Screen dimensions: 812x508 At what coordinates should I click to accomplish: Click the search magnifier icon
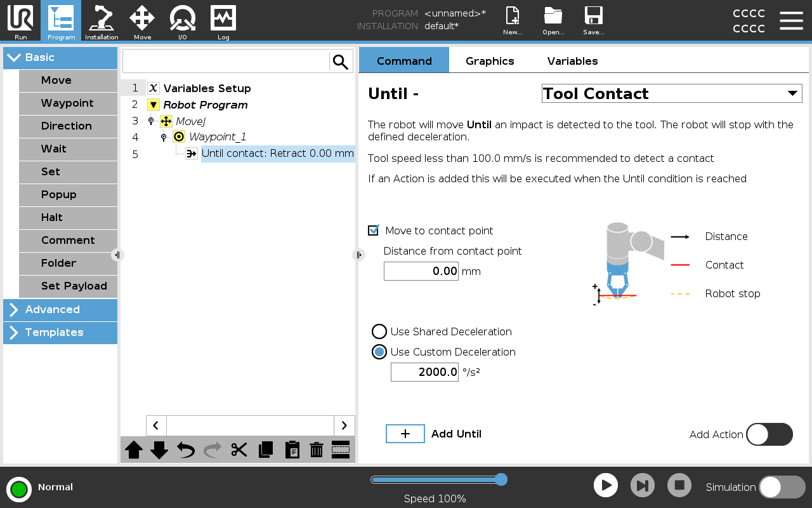(x=341, y=62)
